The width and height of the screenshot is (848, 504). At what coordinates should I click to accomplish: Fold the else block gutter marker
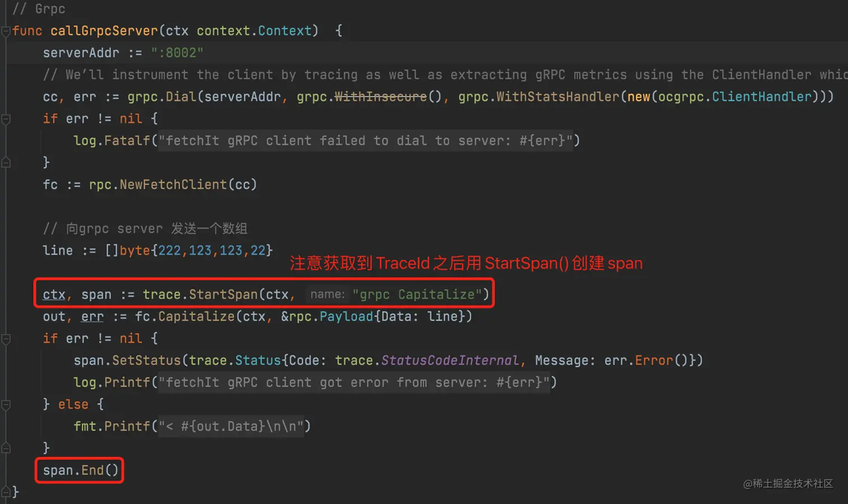point(6,405)
